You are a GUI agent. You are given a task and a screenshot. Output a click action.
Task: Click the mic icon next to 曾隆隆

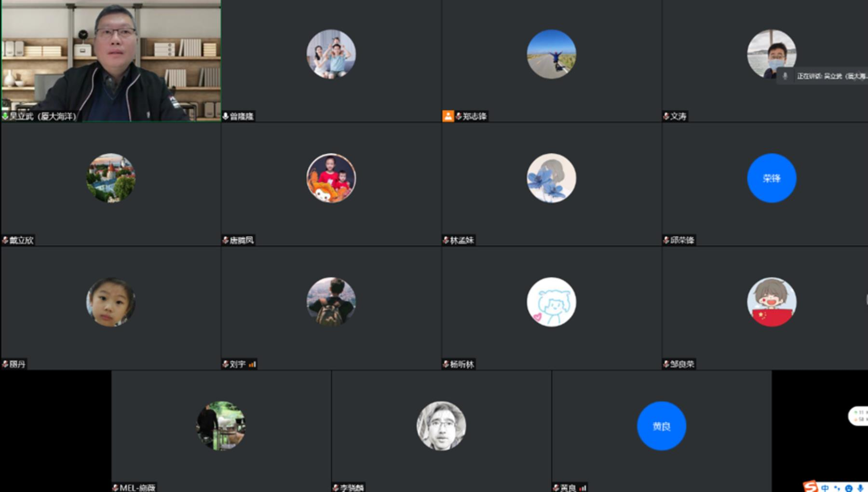click(x=225, y=116)
